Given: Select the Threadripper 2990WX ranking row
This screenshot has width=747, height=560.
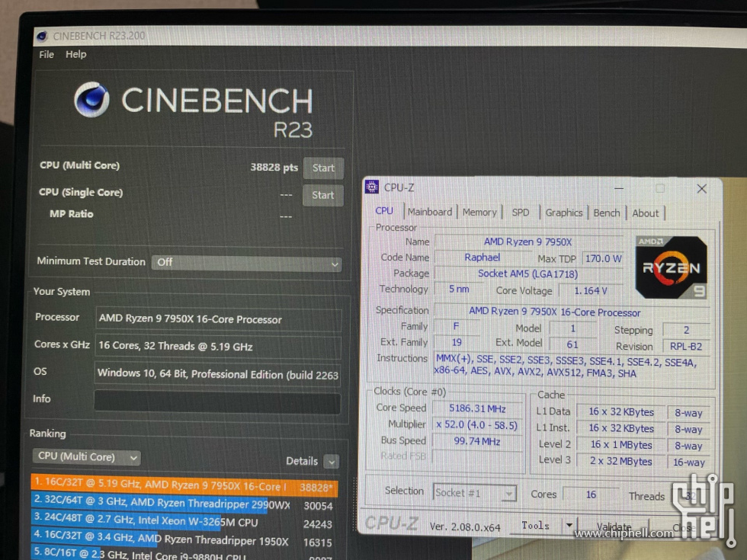Looking at the screenshot, I should click(184, 504).
